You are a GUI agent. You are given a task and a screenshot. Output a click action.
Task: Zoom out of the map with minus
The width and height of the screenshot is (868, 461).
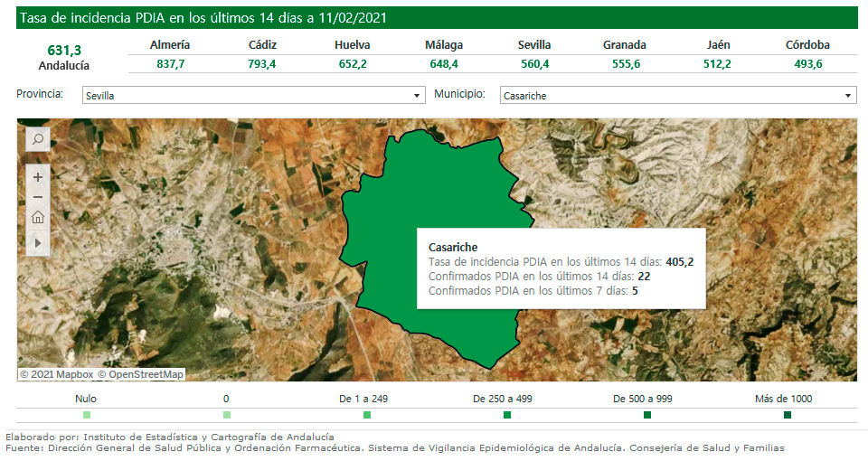38,197
